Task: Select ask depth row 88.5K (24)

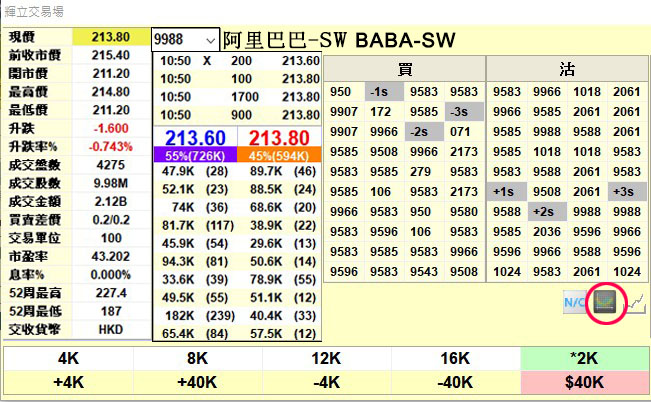Action: tap(279, 189)
